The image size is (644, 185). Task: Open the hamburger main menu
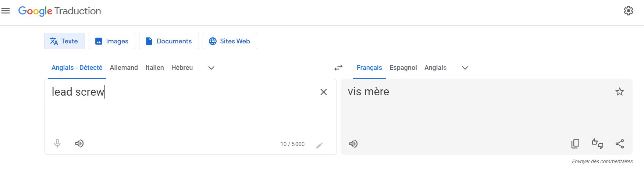(6, 11)
